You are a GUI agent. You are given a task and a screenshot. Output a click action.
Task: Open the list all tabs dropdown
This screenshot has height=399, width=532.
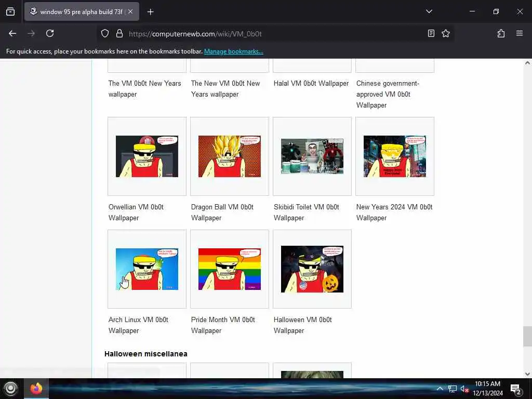point(429,11)
